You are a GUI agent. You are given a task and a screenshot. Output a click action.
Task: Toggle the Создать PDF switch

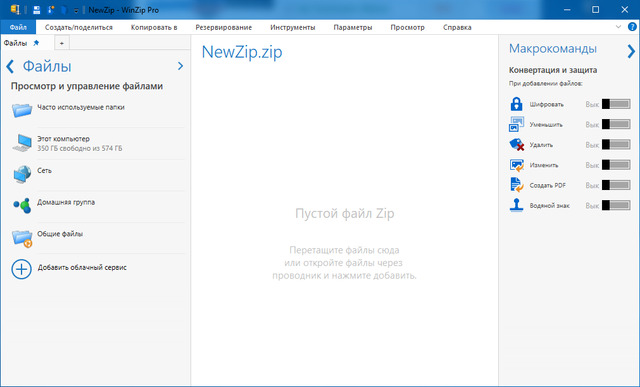pyautogui.click(x=616, y=185)
